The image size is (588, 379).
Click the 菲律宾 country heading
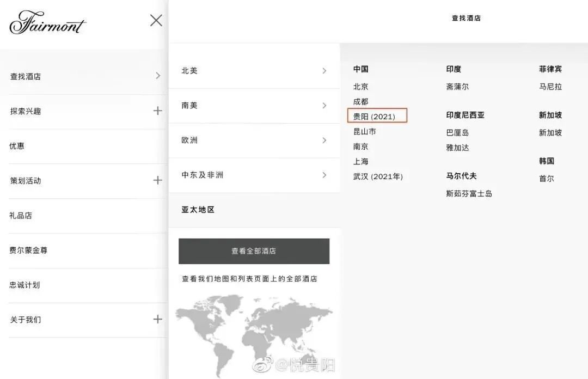[550, 69]
